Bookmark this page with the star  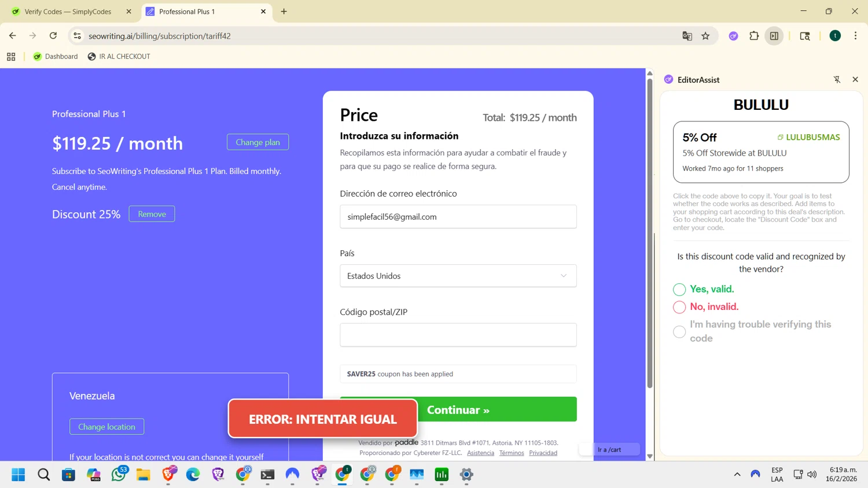(705, 36)
